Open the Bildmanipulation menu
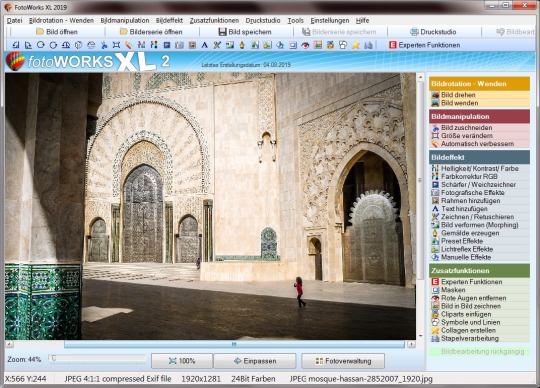The image size is (540, 388). point(125,21)
